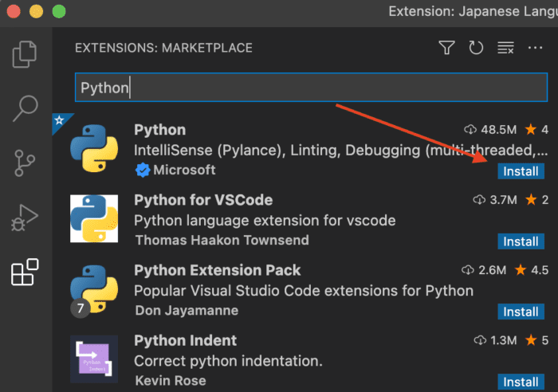Open the Run and Debug view
The height and width of the screenshot is (392, 558).
[x=25, y=218]
